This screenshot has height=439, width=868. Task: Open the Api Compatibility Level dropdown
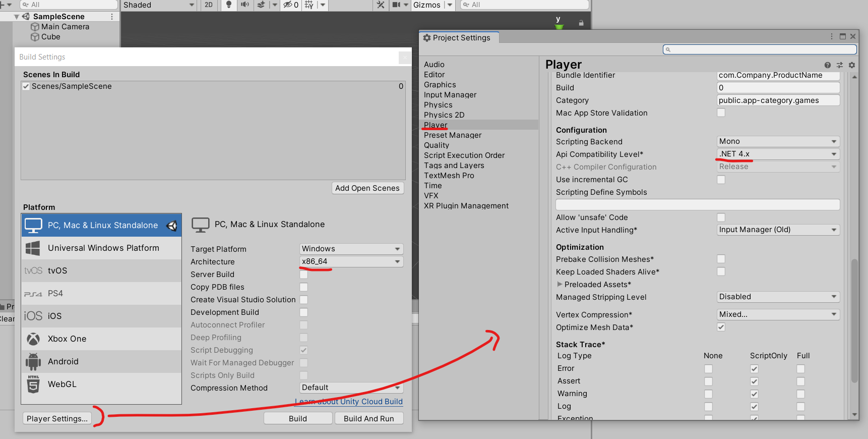778,154
